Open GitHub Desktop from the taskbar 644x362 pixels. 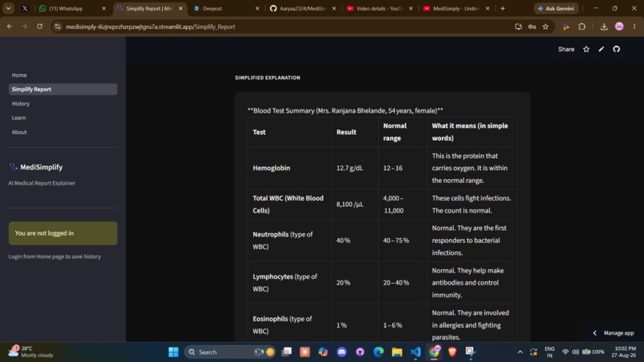coord(360,352)
